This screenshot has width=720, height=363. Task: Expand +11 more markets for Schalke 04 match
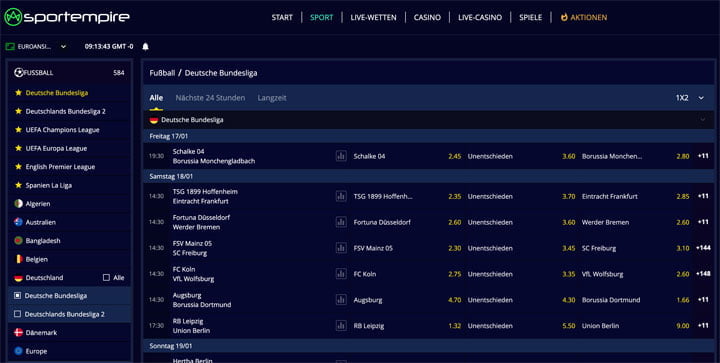(x=703, y=156)
